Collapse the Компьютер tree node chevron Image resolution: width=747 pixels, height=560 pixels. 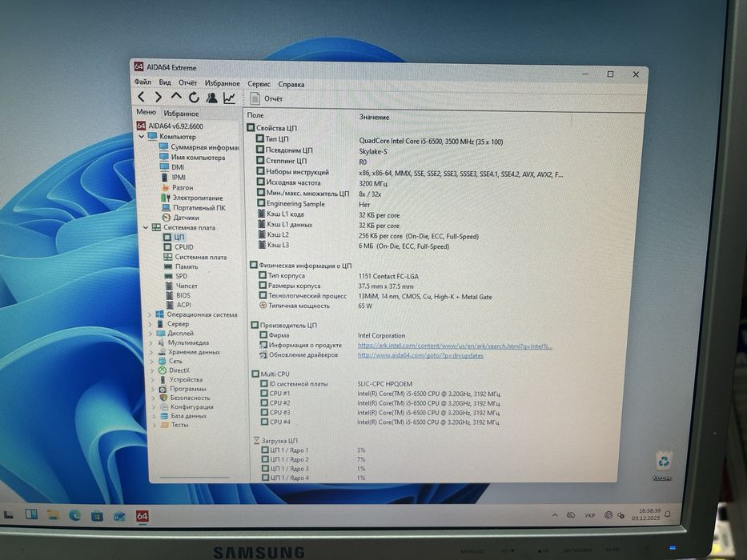click(x=142, y=137)
